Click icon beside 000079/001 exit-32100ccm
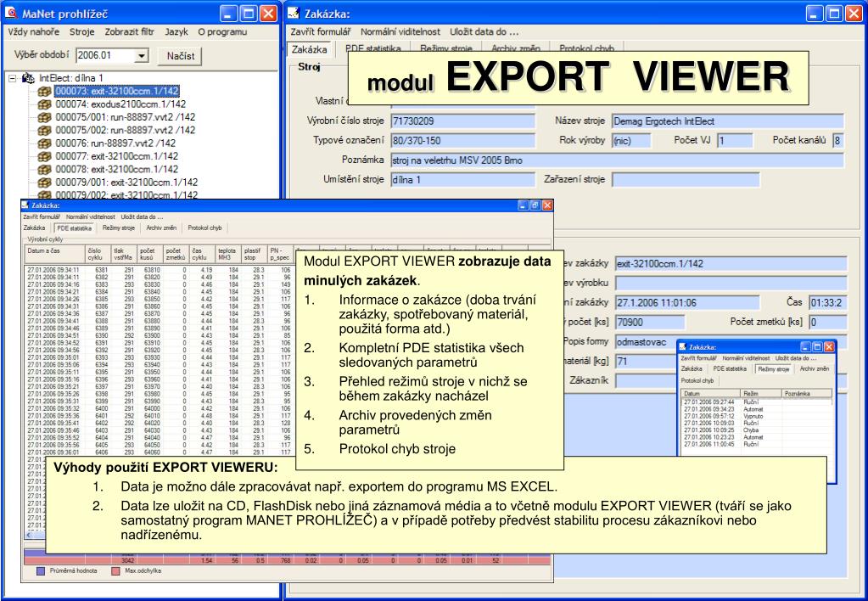This screenshot has height=601, width=868. pos(45,183)
